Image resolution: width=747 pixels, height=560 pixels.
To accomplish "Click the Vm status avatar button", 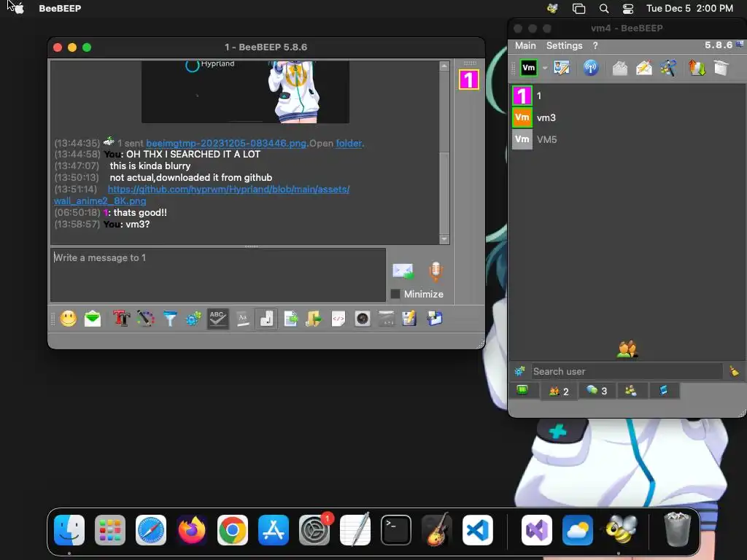I will [528, 68].
